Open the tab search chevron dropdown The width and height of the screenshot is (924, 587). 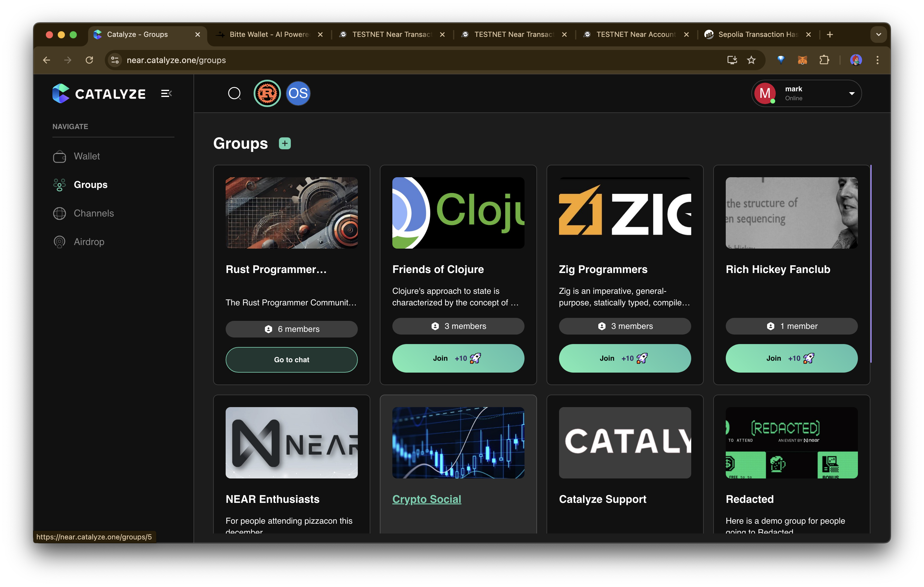tap(878, 34)
